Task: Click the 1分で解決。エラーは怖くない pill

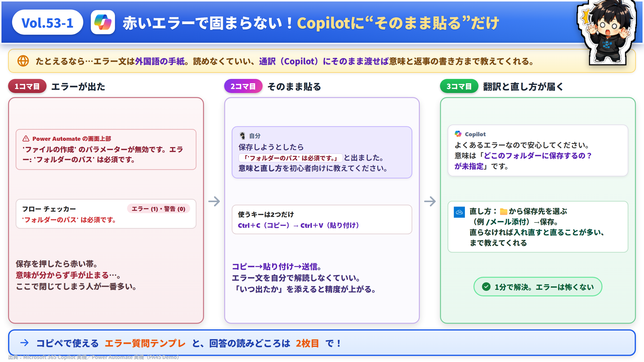Action: pyautogui.click(x=538, y=287)
